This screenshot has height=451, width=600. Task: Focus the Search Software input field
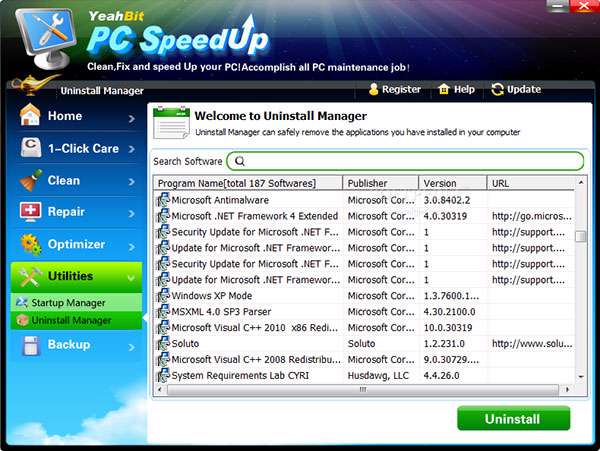[x=410, y=161]
